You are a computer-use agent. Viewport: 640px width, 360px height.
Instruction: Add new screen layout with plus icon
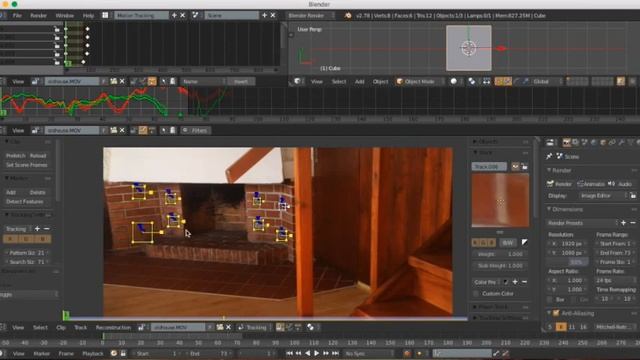174,16
